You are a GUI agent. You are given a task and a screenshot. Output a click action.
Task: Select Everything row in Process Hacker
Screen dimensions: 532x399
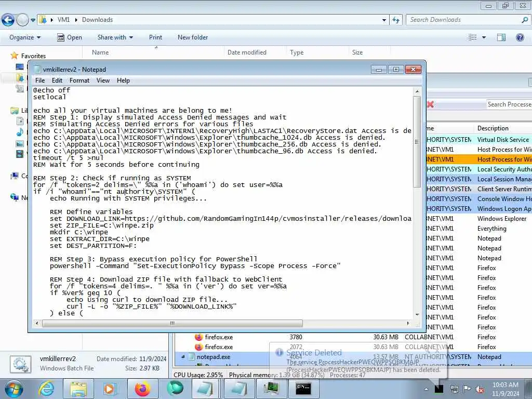coord(479,229)
